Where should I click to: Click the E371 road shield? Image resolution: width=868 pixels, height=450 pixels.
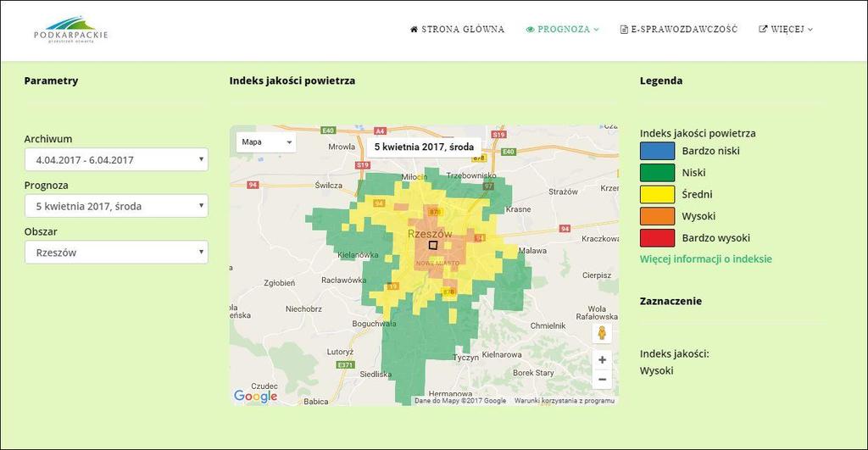[346, 364]
